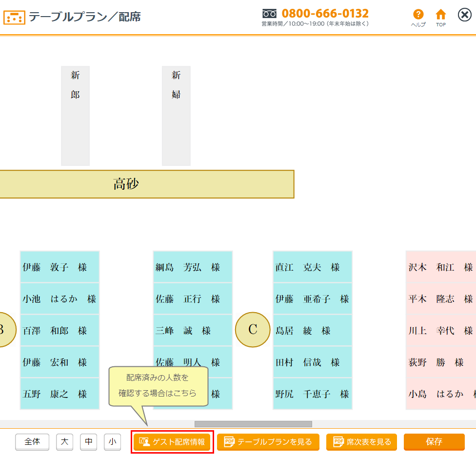Select the 新郎 groom seat

[75, 116]
